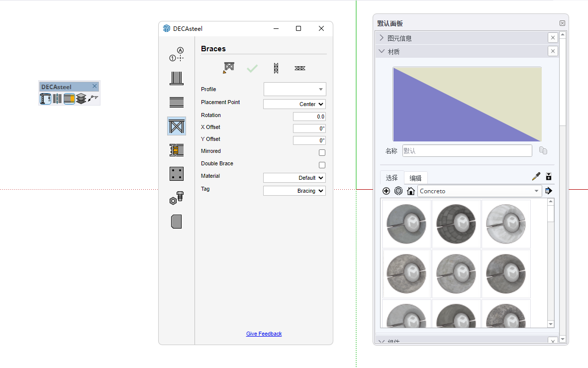Click the Rotation input field
Viewport: 588px width, 368px height.
309,117
